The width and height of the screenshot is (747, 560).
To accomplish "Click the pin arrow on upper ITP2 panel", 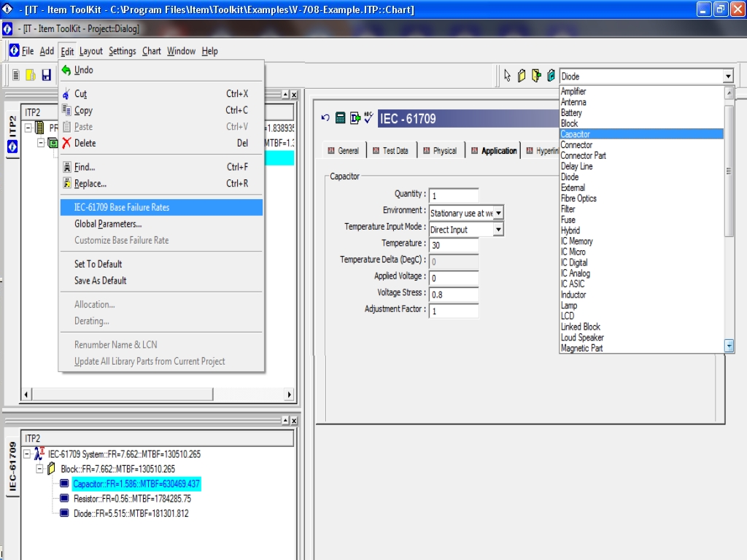I will tap(285, 94).
